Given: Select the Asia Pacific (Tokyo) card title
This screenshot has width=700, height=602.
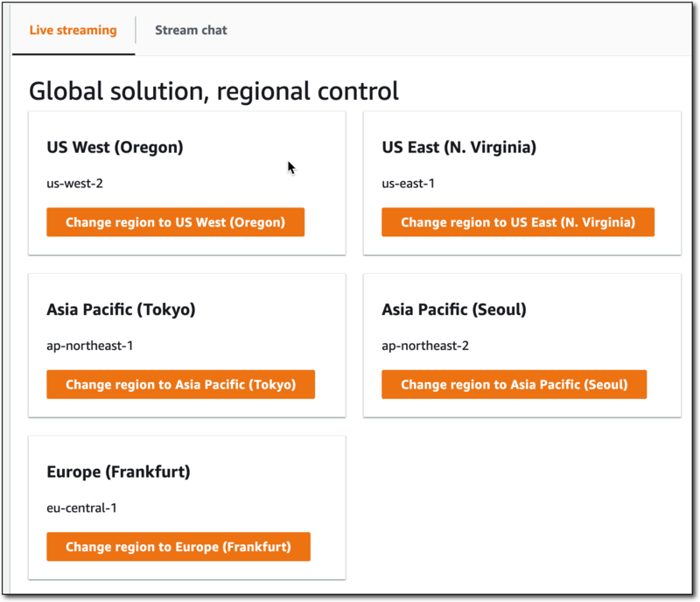Looking at the screenshot, I should [121, 310].
